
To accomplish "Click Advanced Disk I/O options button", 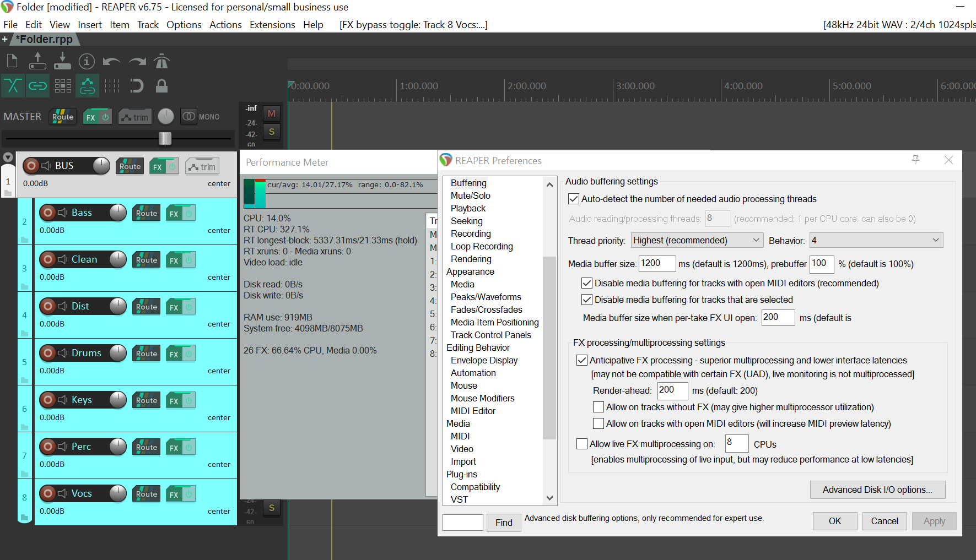I will (x=877, y=490).
